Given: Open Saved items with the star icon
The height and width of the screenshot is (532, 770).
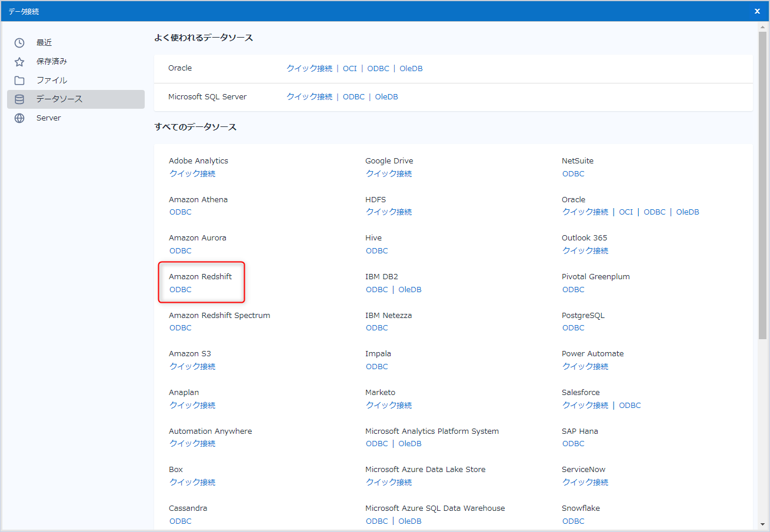Looking at the screenshot, I should 18,61.
